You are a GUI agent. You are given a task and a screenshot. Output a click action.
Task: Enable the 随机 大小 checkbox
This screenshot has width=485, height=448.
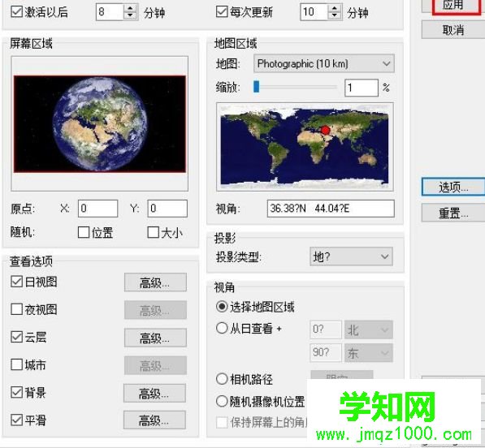(x=153, y=232)
